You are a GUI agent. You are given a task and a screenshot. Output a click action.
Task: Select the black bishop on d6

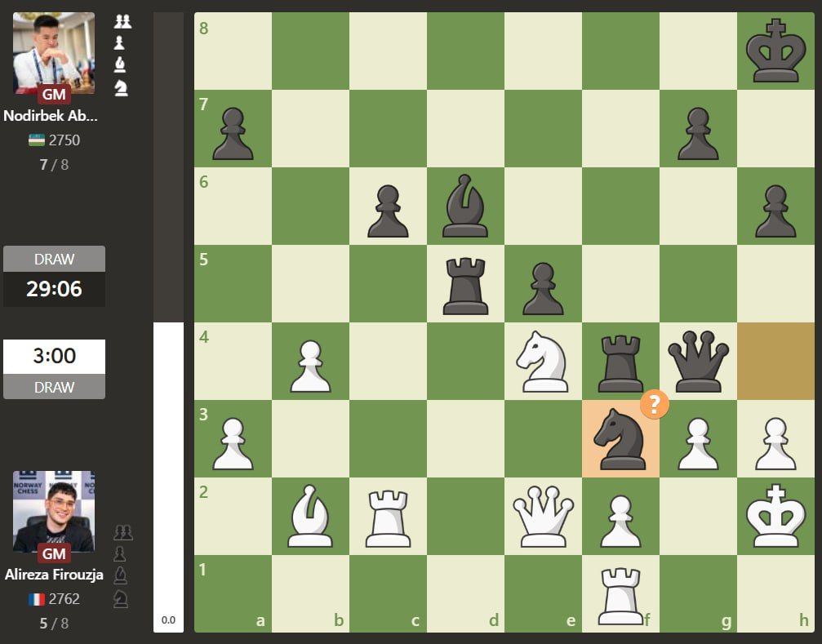point(464,207)
